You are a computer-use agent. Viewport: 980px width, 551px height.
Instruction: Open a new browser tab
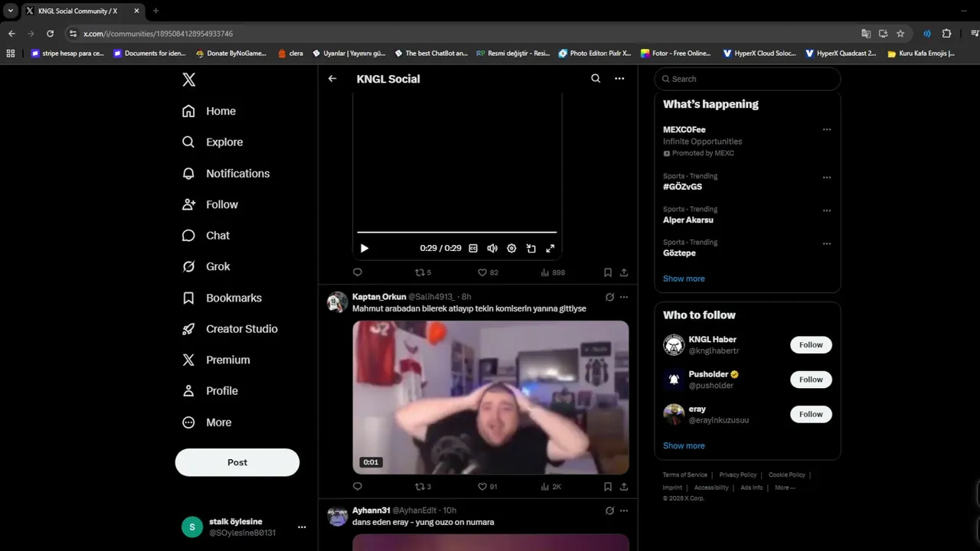click(x=155, y=11)
